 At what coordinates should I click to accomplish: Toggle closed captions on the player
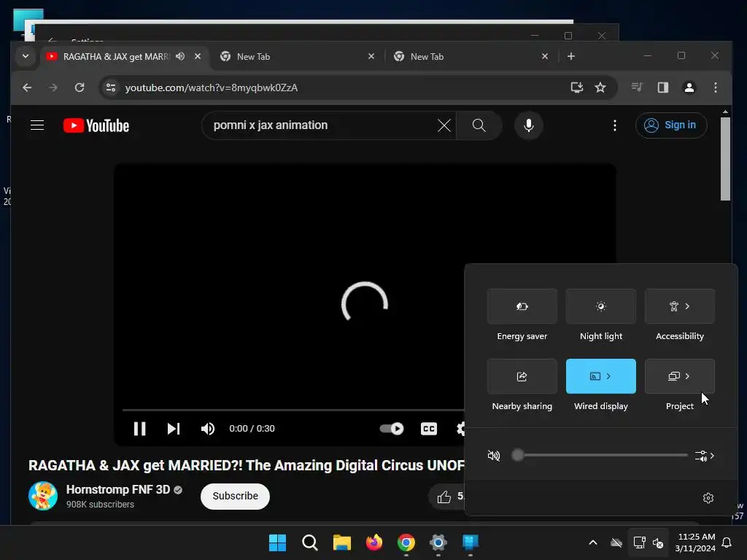tap(429, 429)
